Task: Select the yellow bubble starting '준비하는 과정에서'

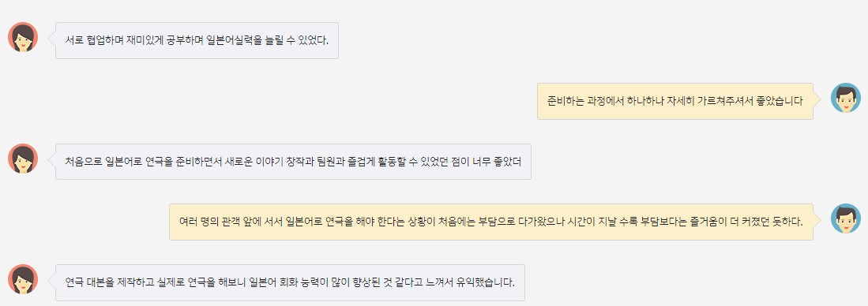Action: click(674, 101)
